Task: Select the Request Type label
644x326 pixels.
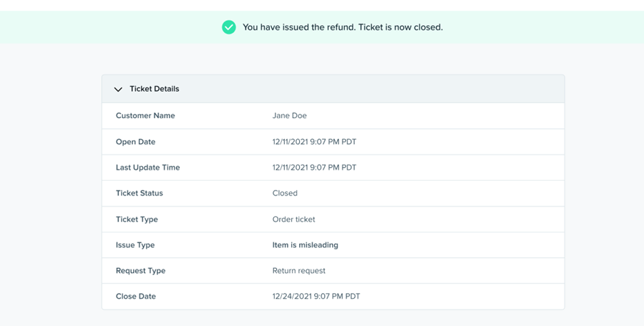Action: click(140, 271)
